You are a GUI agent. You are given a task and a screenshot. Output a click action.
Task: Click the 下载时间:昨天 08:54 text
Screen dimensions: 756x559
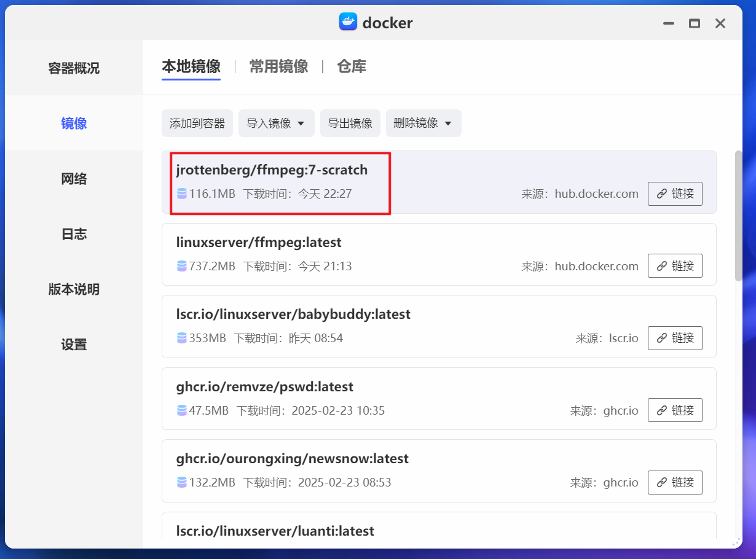coord(288,338)
